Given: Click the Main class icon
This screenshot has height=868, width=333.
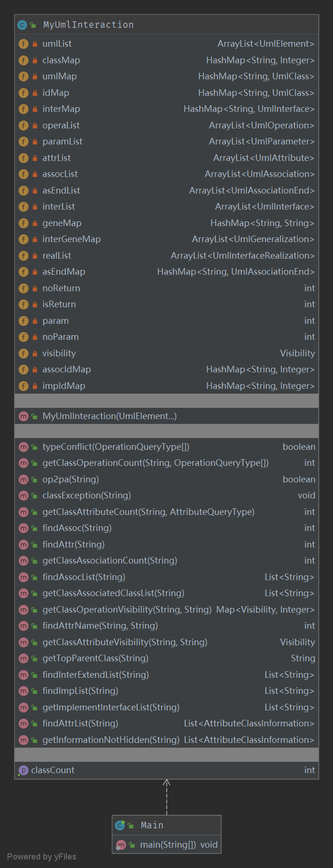Looking at the screenshot, I should coord(120,825).
